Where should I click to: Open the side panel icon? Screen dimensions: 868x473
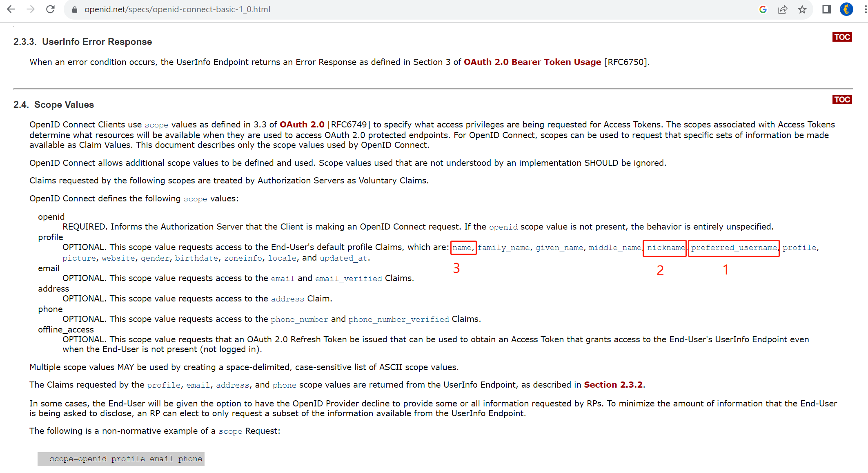click(x=826, y=9)
